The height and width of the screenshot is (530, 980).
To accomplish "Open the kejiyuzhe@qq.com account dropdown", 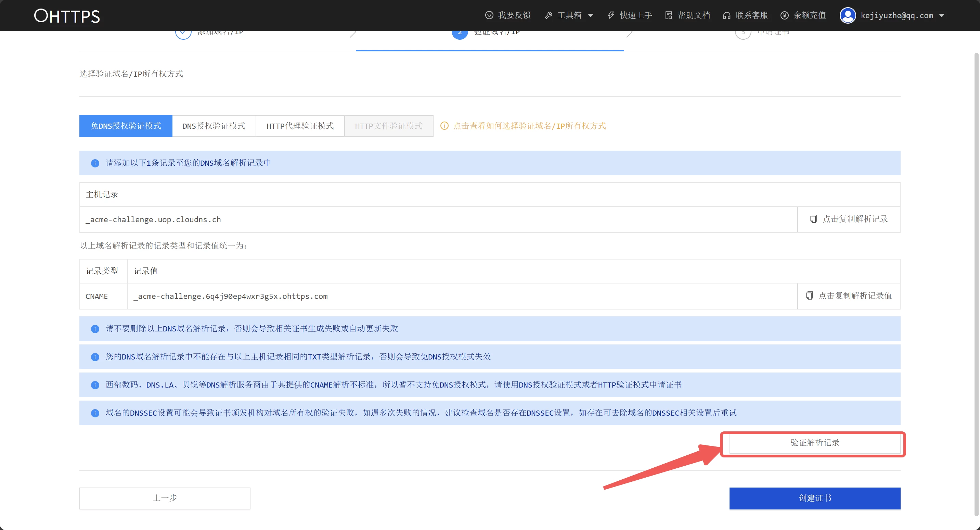I will point(941,16).
